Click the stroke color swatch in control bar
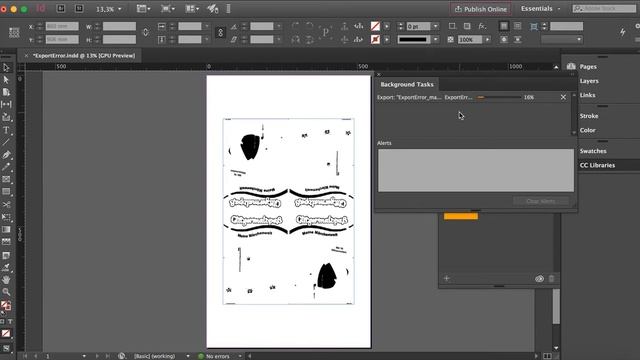This screenshot has width=640, height=360. pyautogui.click(x=375, y=40)
